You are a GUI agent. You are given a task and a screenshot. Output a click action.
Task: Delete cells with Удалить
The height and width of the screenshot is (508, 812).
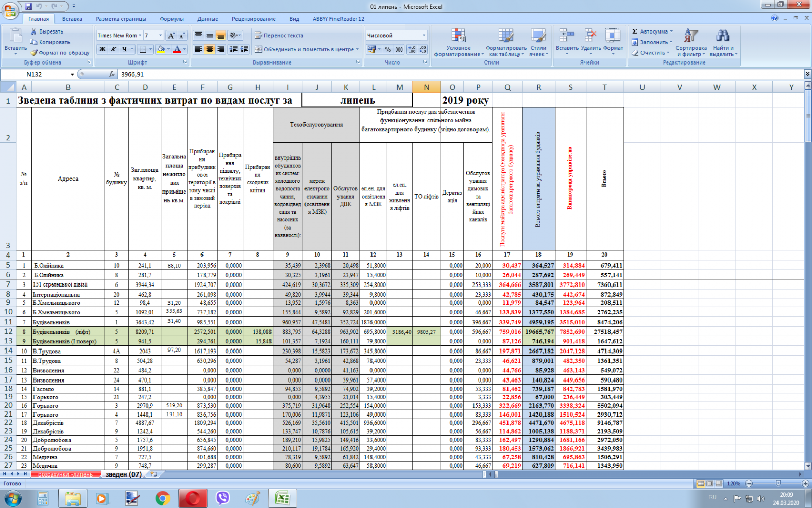click(591, 43)
